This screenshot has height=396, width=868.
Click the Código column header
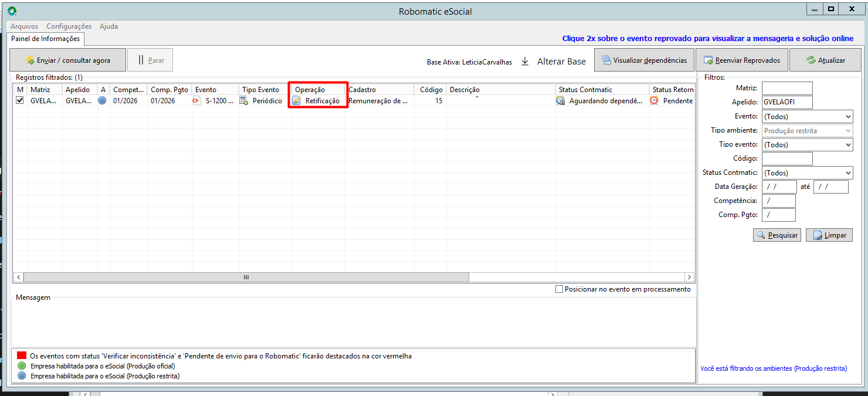[430, 90]
